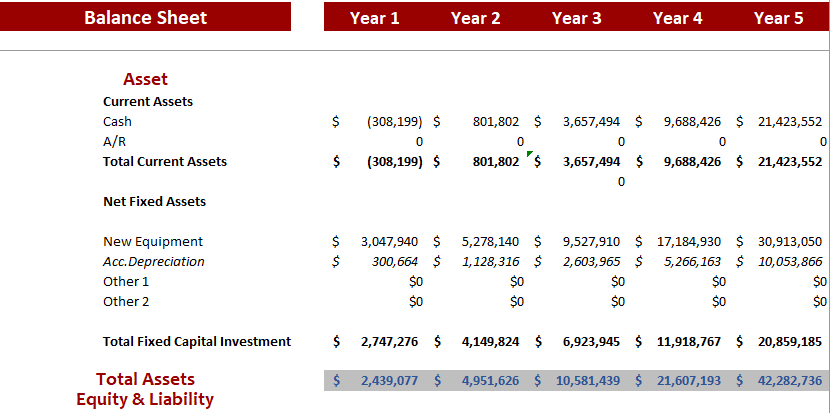
Task: Select Total Fixed Capital Investment Year 3 value
Action: point(591,342)
